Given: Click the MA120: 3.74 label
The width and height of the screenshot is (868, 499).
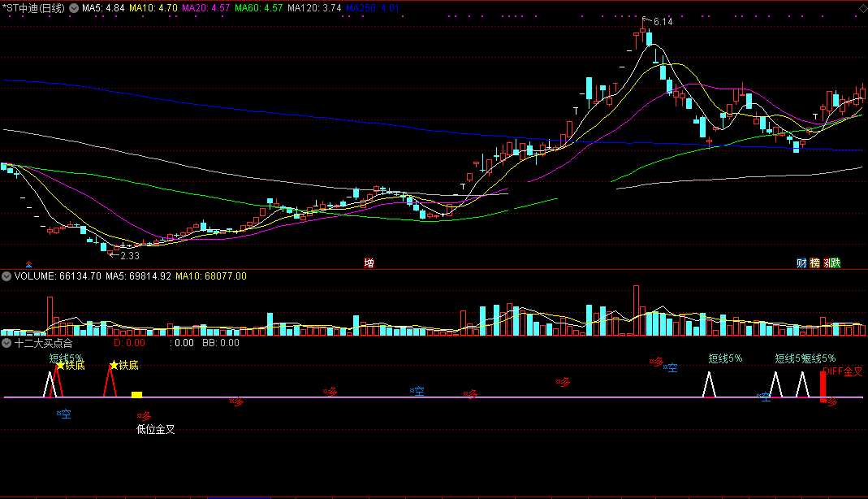Looking at the screenshot, I should tap(314, 8).
